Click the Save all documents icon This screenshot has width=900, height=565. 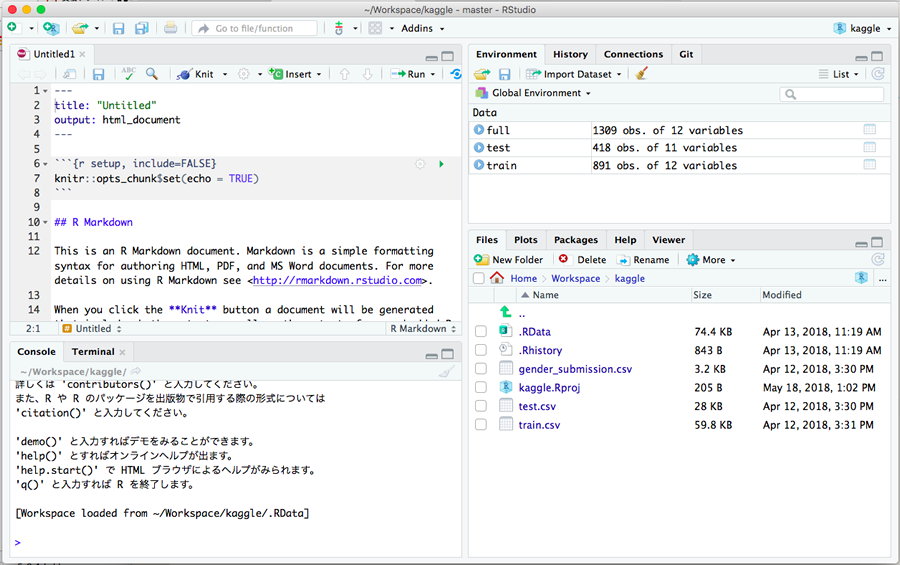(x=142, y=28)
